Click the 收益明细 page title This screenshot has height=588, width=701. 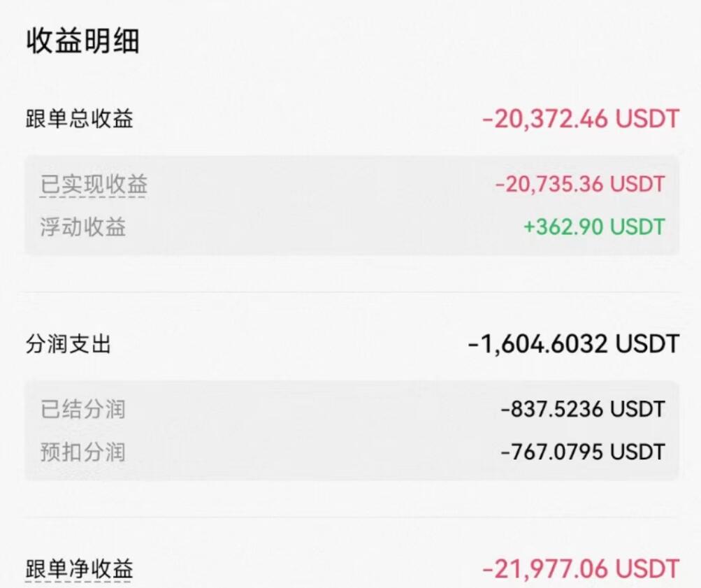(83, 41)
